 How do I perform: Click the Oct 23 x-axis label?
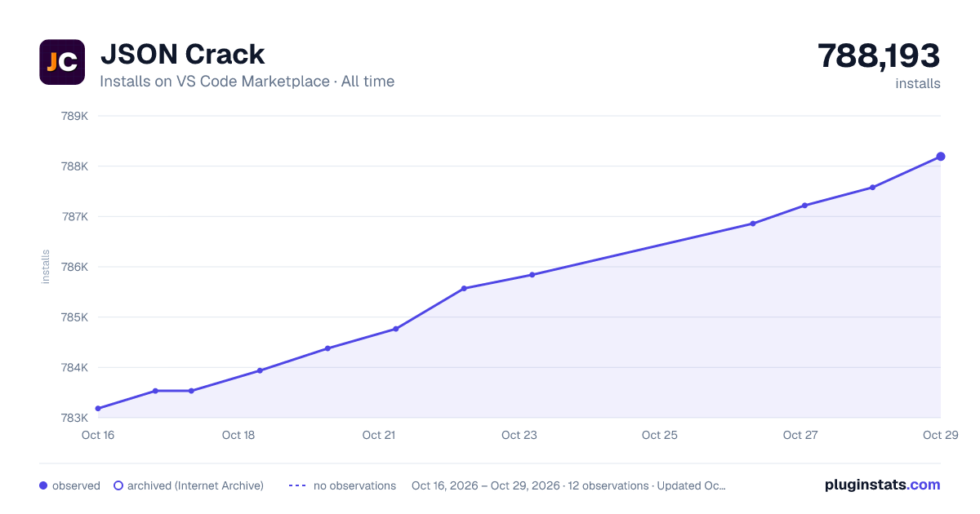(519, 435)
